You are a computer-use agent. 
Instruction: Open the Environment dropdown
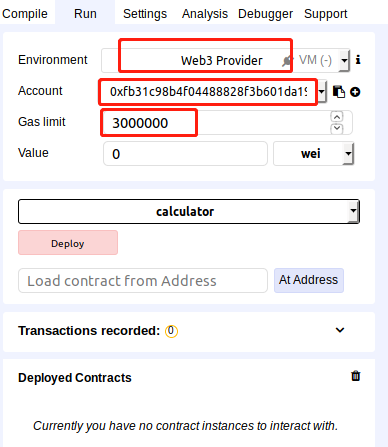click(x=226, y=60)
